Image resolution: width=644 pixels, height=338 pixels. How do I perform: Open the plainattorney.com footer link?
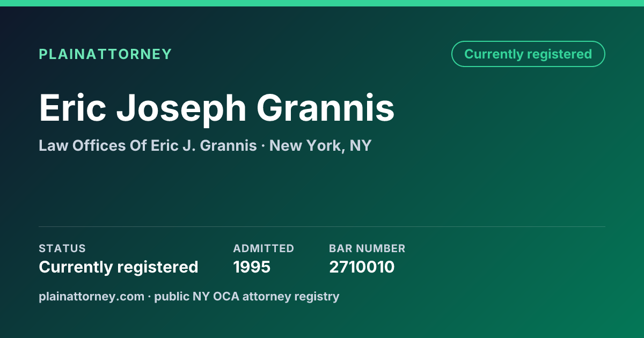point(91,296)
